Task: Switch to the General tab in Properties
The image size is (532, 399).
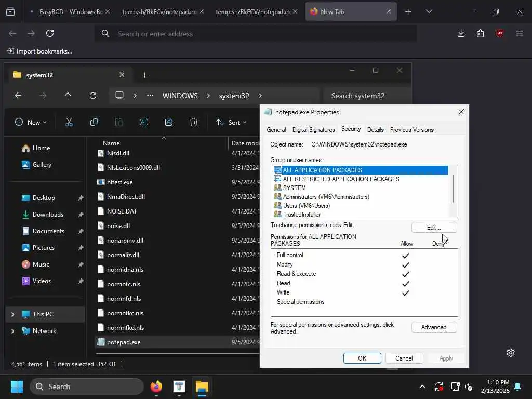Action: coord(276,130)
